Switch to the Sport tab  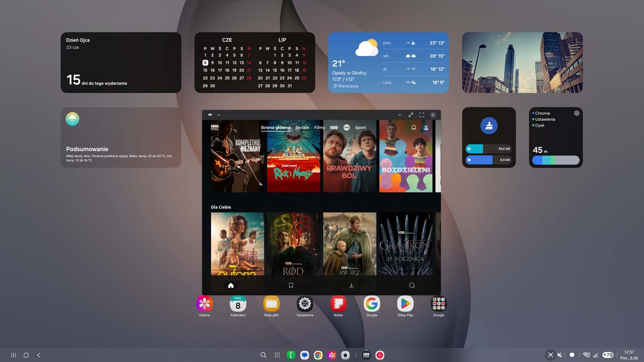[x=361, y=127]
